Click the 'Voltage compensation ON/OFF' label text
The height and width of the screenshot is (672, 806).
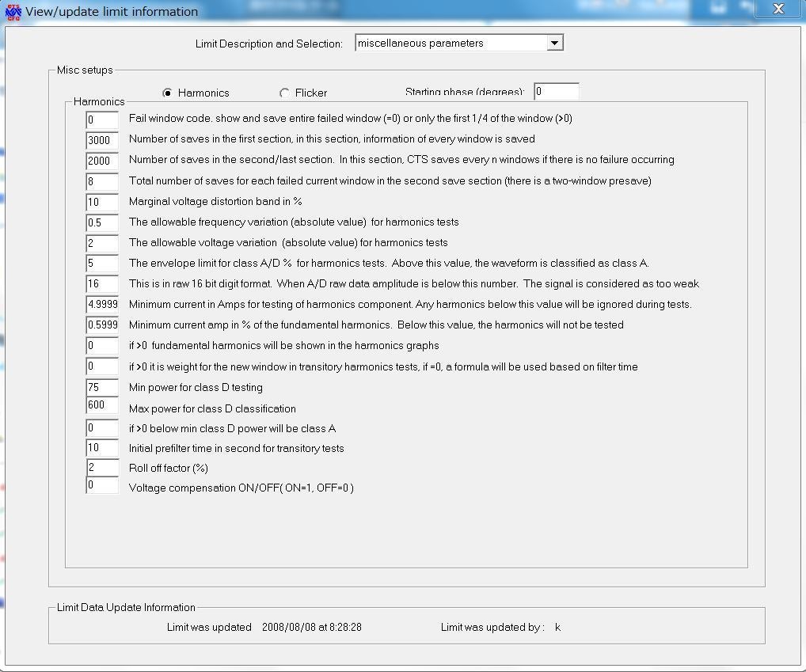[x=241, y=488]
